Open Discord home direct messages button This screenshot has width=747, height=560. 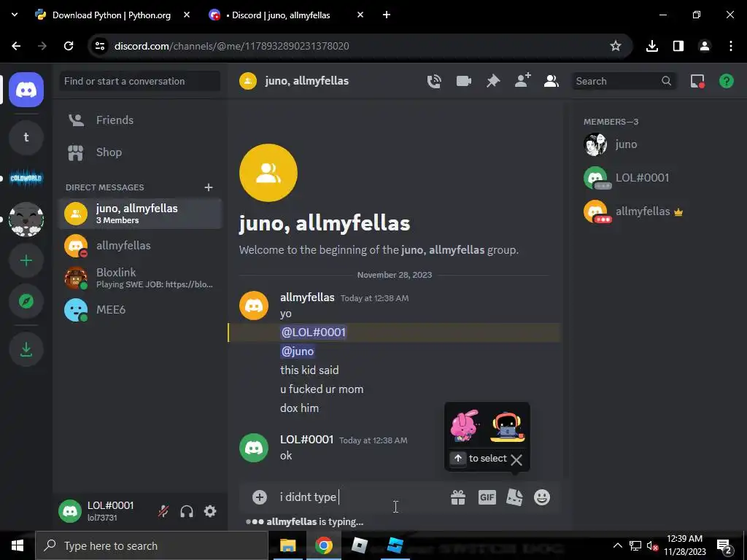click(26, 90)
